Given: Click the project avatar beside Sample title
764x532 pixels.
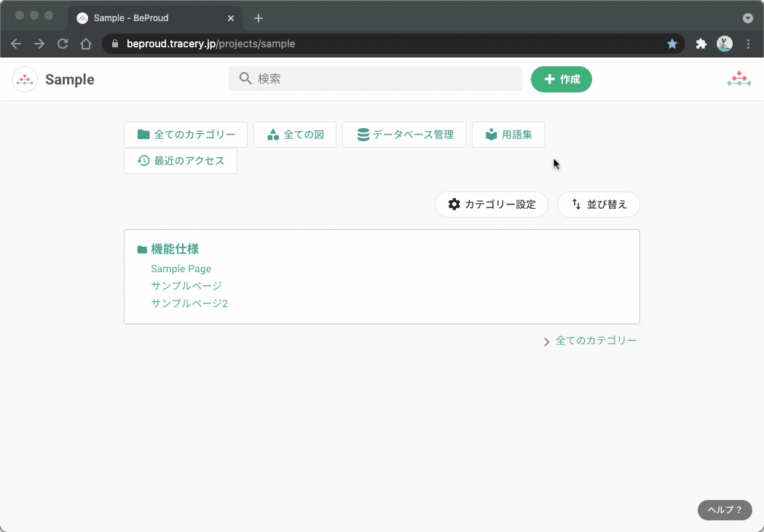Looking at the screenshot, I should [24, 78].
